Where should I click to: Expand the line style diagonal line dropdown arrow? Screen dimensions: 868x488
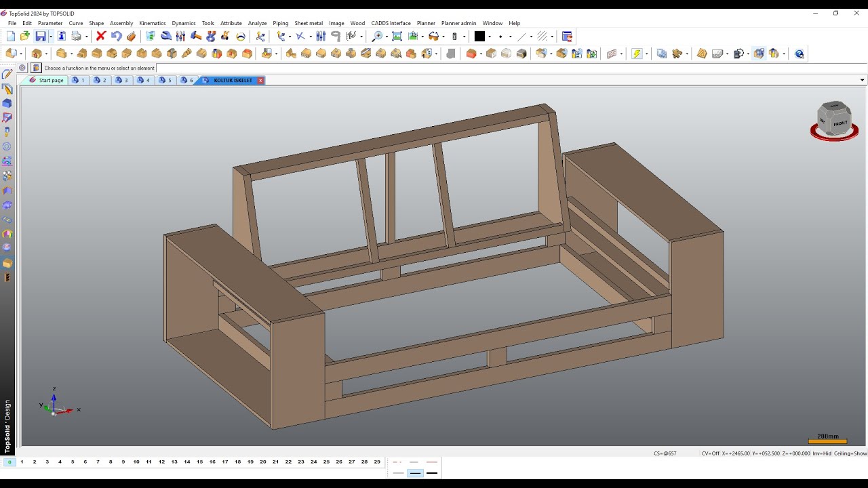point(531,37)
